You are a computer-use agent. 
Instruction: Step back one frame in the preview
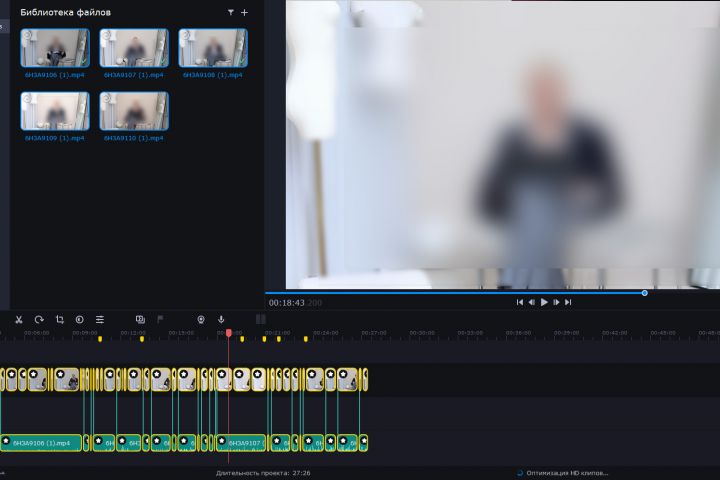coord(531,302)
